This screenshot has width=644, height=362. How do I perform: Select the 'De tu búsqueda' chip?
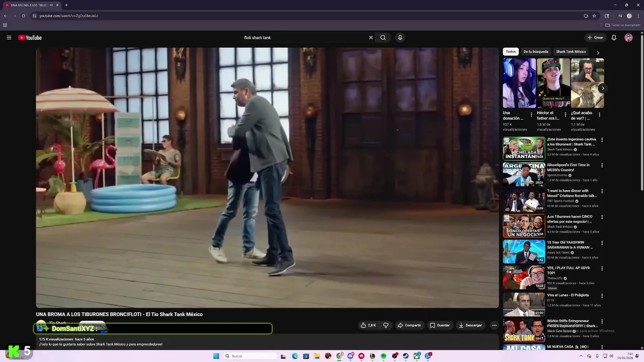click(x=536, y=52)
